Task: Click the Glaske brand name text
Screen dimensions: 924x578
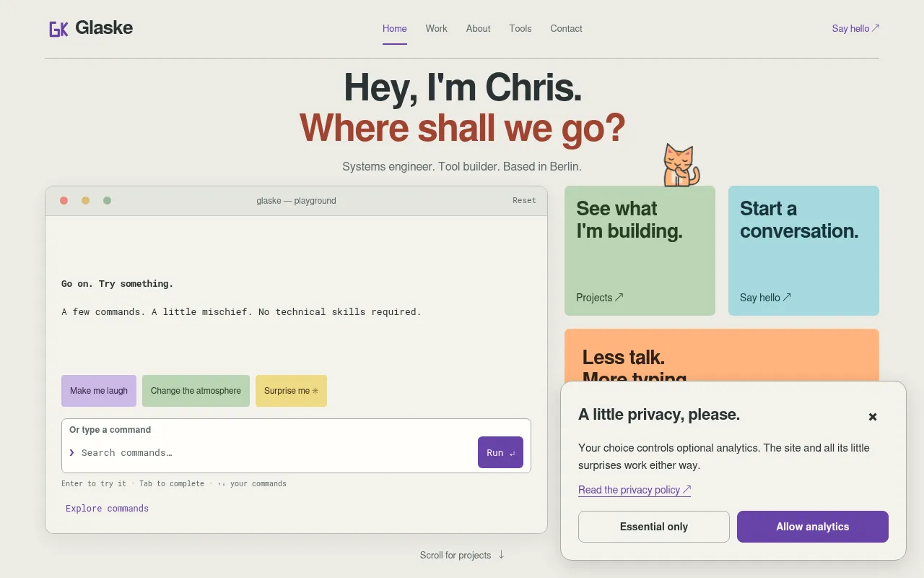Action: pos(104,28)
